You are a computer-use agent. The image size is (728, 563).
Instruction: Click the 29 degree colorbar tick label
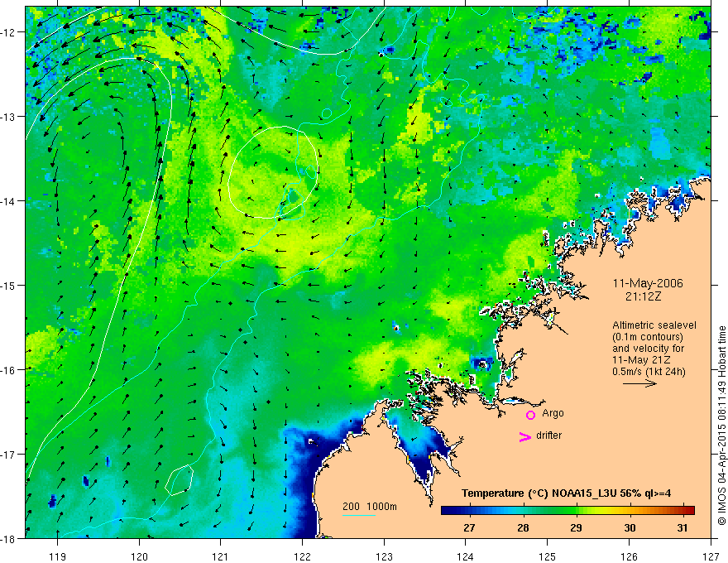pos(576,527)
